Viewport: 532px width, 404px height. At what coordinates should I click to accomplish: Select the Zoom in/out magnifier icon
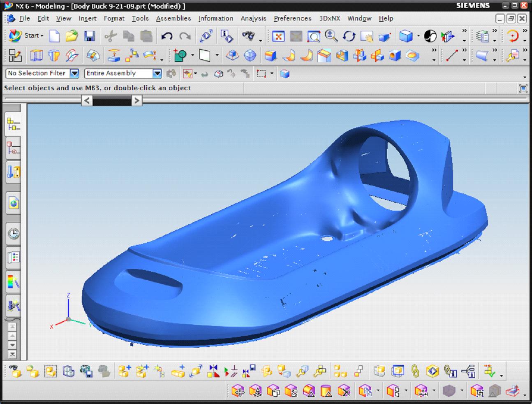(x=331, y=36)
